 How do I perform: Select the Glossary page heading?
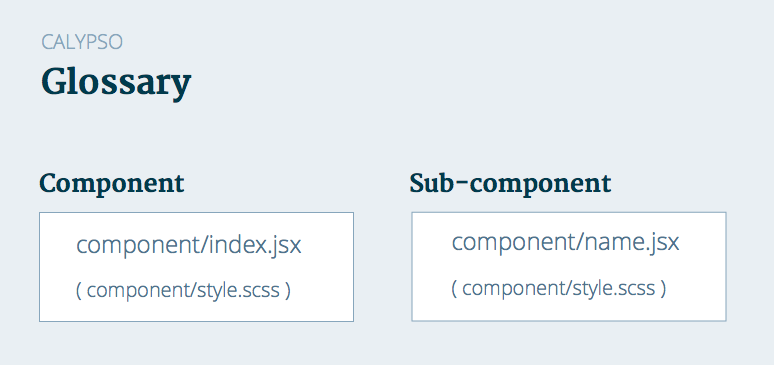pyautogui.click(x=116, y=82)
